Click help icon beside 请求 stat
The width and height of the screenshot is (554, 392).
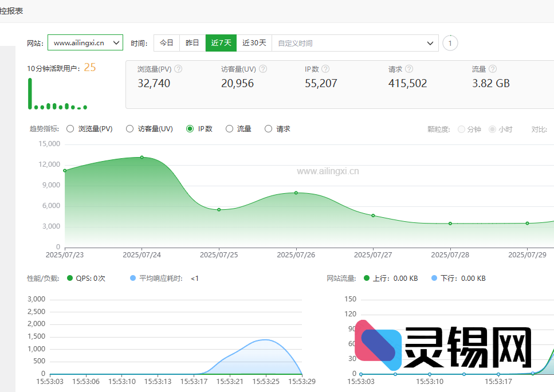click(x=410, y=69)
